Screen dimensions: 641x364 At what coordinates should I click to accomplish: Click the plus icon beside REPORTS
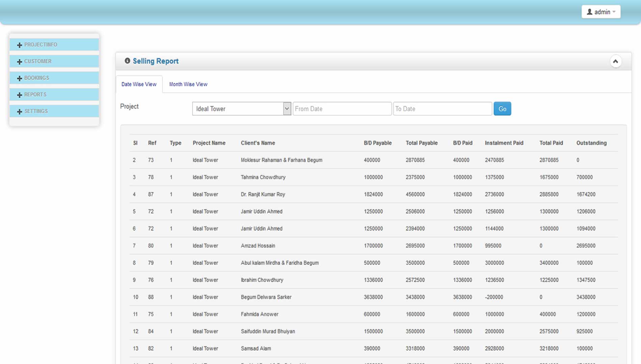click(x=20, y=95)
